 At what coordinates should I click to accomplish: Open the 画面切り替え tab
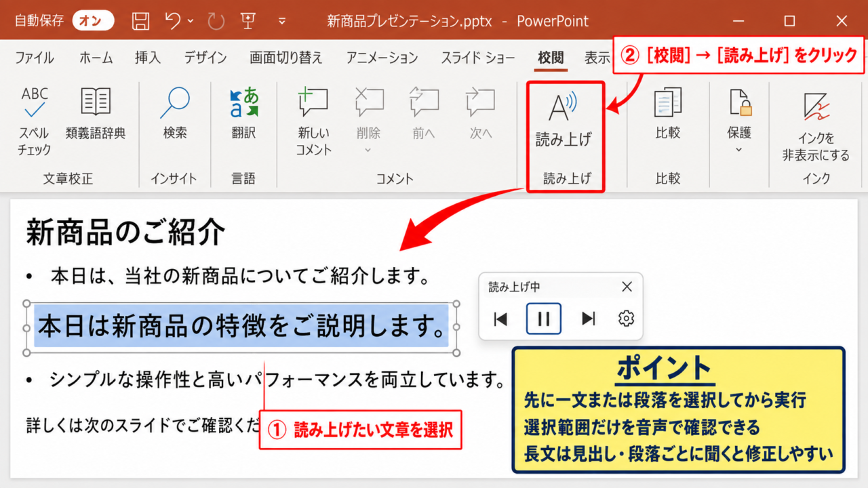[x=286, y=58]
